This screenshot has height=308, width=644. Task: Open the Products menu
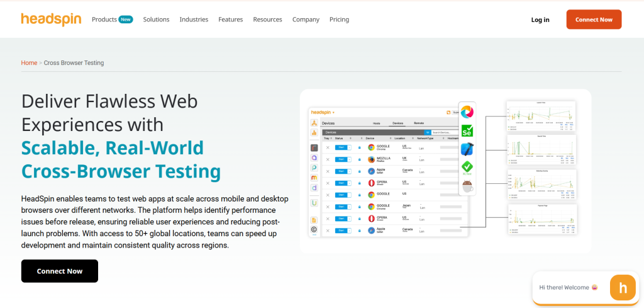click(104, 20)
